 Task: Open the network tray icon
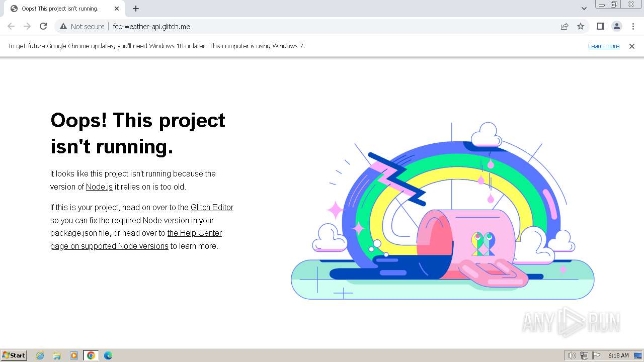pyautogui.click(x=584, y=355)
